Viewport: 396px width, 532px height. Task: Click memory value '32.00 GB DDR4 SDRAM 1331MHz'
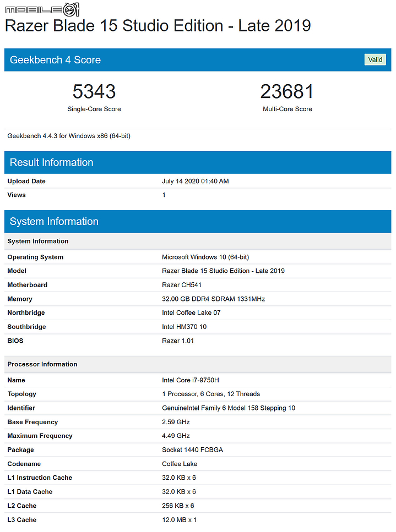(213, 299)
